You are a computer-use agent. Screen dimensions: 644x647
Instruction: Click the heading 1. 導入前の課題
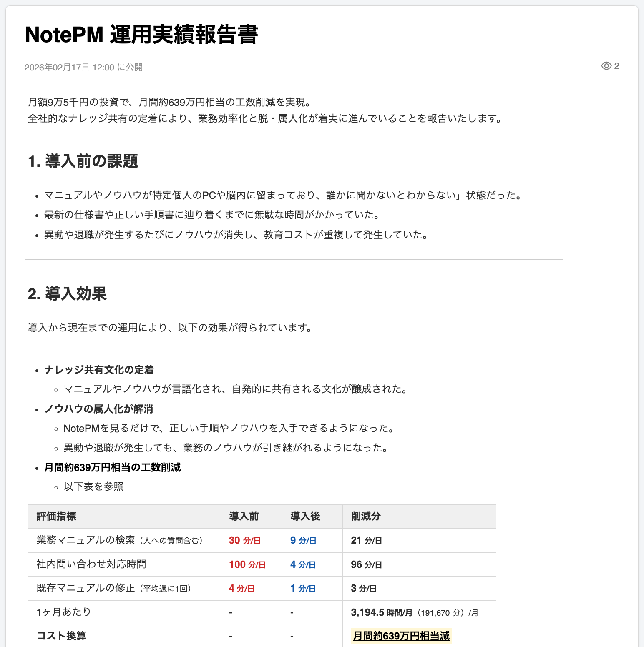[83, 162]
